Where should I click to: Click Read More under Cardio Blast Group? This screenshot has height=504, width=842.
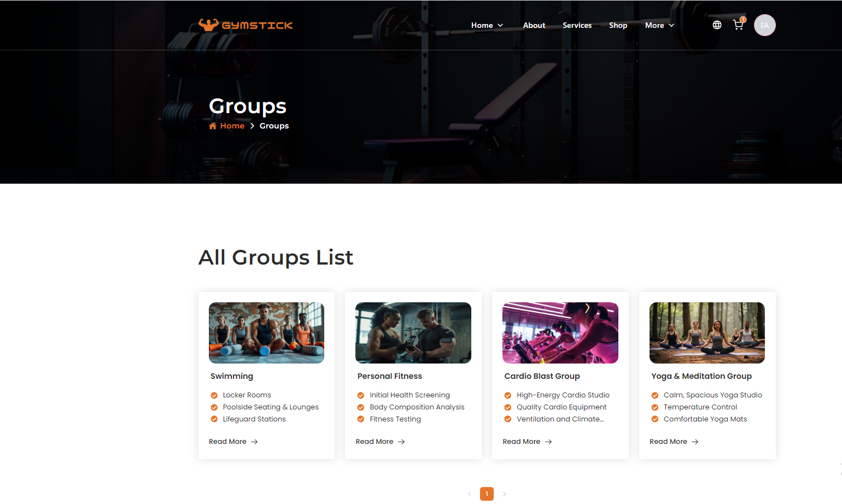click(521, 442)
